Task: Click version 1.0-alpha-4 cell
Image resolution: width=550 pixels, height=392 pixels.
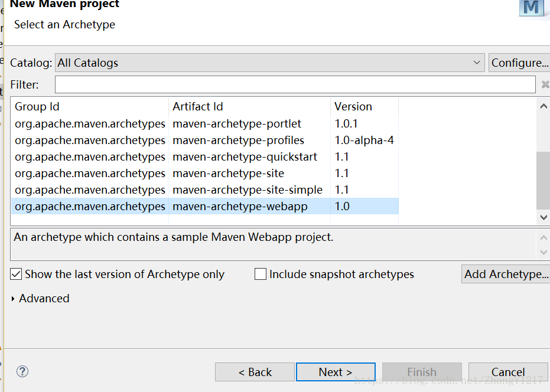Action: coord(364,141)
